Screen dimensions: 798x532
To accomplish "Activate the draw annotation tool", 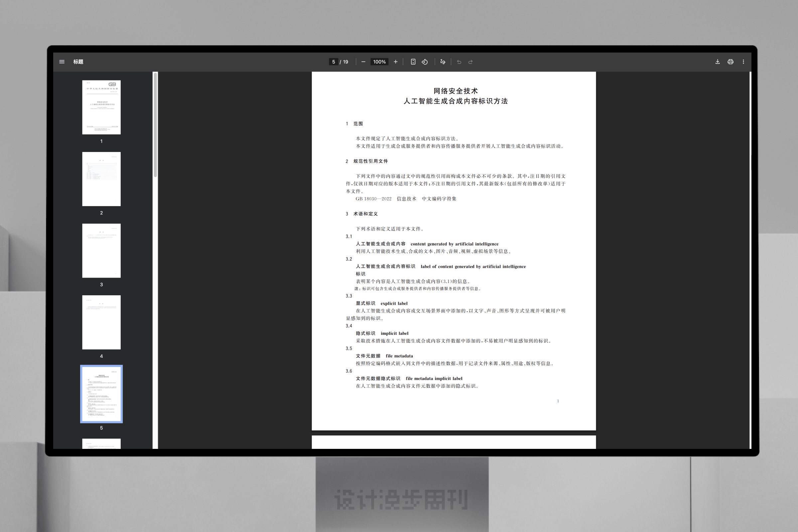I will pyautogui.click(x=443, y=62).
